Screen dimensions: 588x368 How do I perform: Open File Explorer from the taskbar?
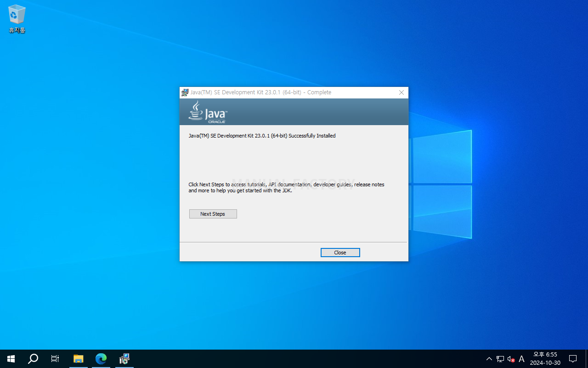pos(79,359)
